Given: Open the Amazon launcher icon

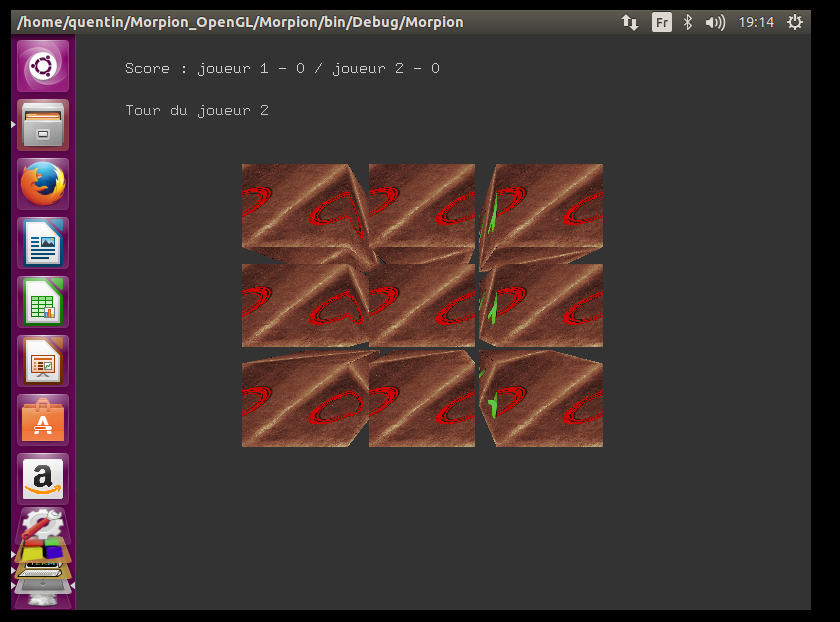Looking at the screenshot, I should click(x=43, y=479).
